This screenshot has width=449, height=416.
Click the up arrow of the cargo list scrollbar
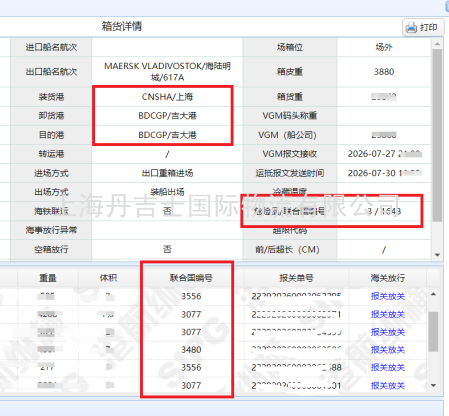[433, 294]
